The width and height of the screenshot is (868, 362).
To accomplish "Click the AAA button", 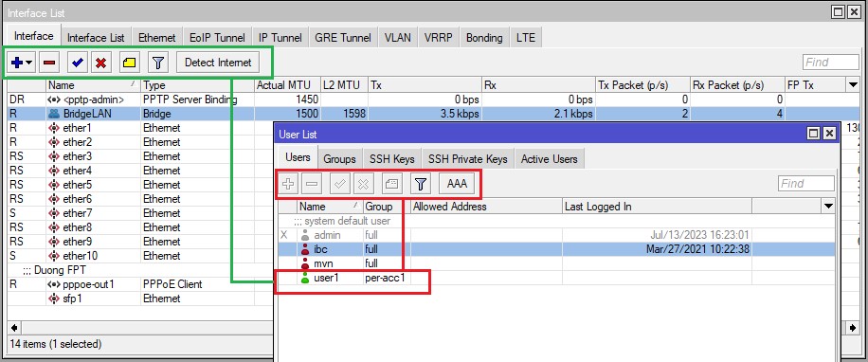I will coord(457,184).
